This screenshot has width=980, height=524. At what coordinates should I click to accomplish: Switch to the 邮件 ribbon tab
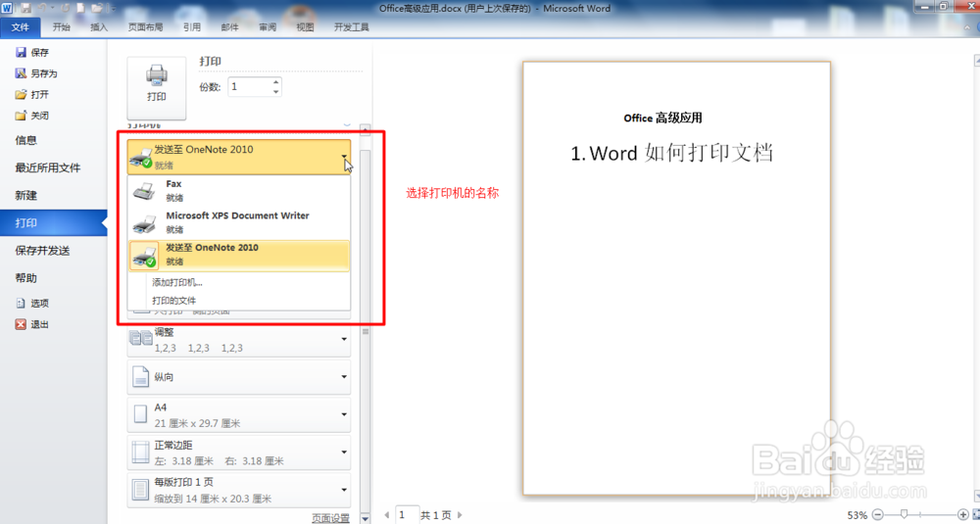(x=229, y=27)
